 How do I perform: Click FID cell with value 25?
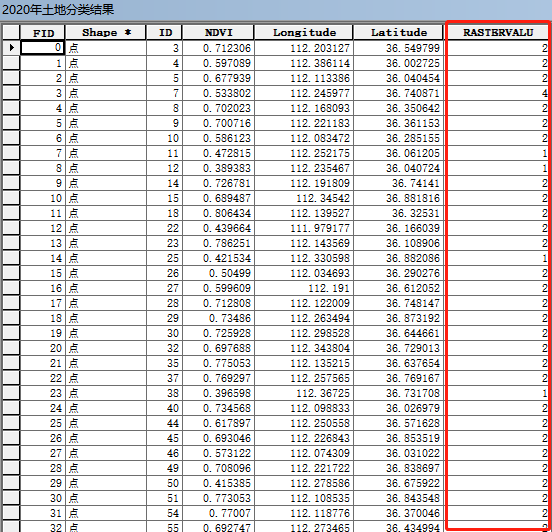click(43, 423)
